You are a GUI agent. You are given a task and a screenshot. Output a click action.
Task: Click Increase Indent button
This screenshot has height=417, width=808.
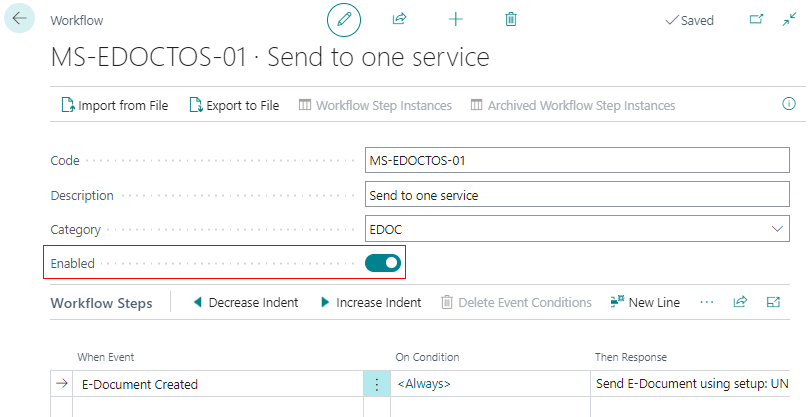[x=370, y=302]
